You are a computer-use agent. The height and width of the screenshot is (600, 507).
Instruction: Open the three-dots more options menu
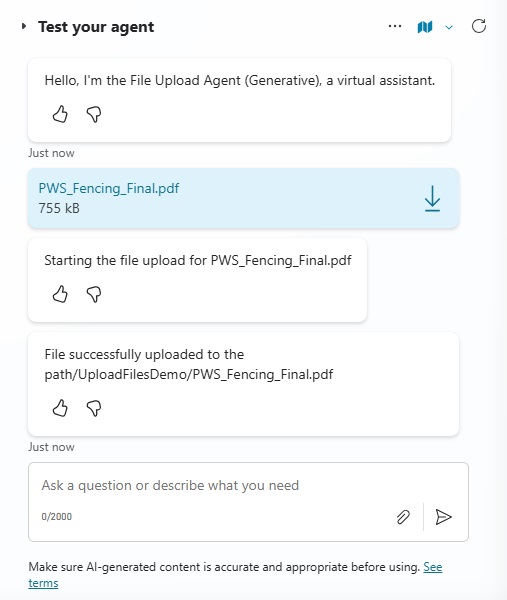point(395,26)
